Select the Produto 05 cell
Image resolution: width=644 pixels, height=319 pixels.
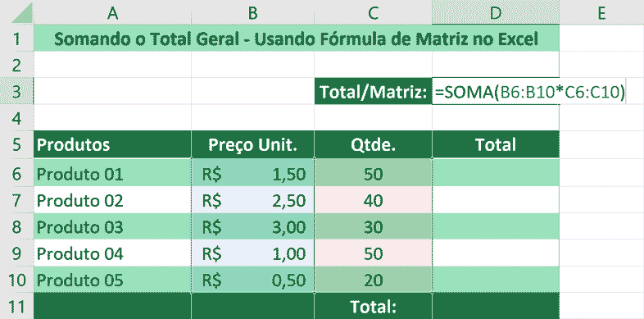tap(112, 280)
